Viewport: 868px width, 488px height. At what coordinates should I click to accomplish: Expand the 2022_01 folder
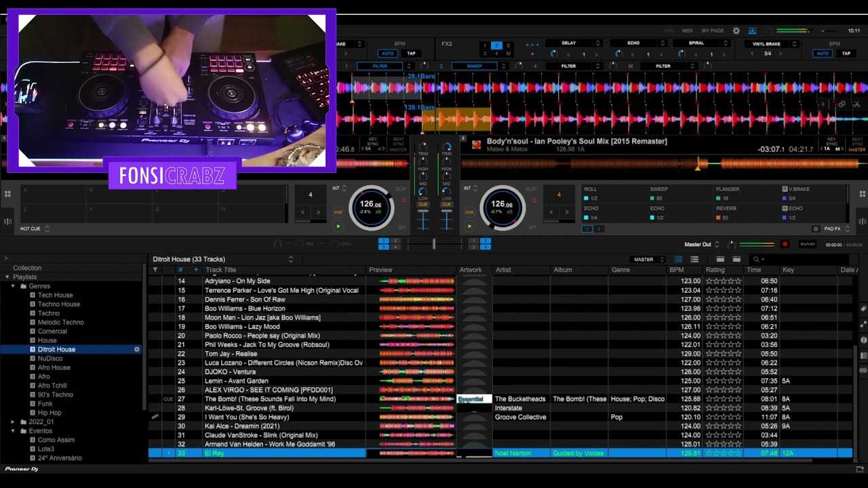13,422
